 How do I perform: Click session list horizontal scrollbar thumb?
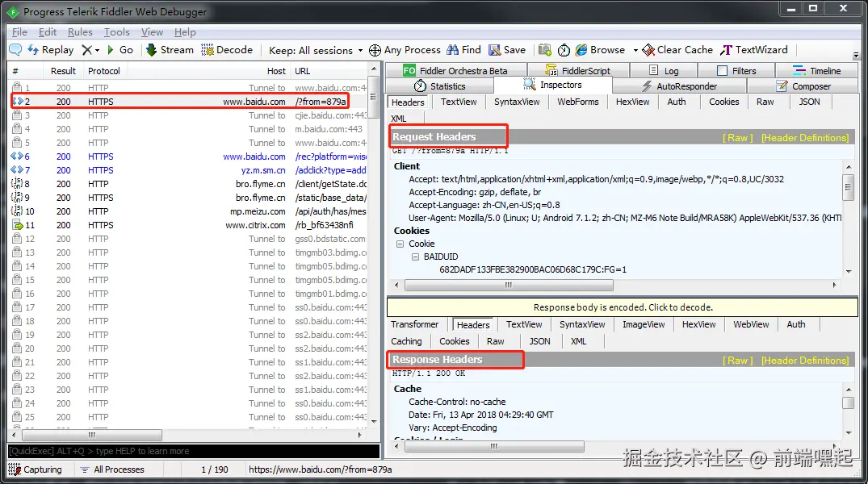pos(90,435)
